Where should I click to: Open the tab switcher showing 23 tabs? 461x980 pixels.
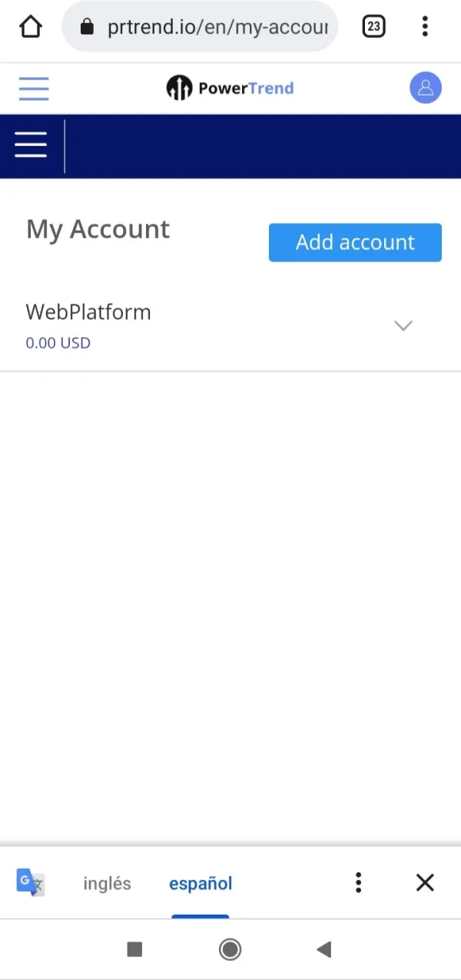point(373,27)
